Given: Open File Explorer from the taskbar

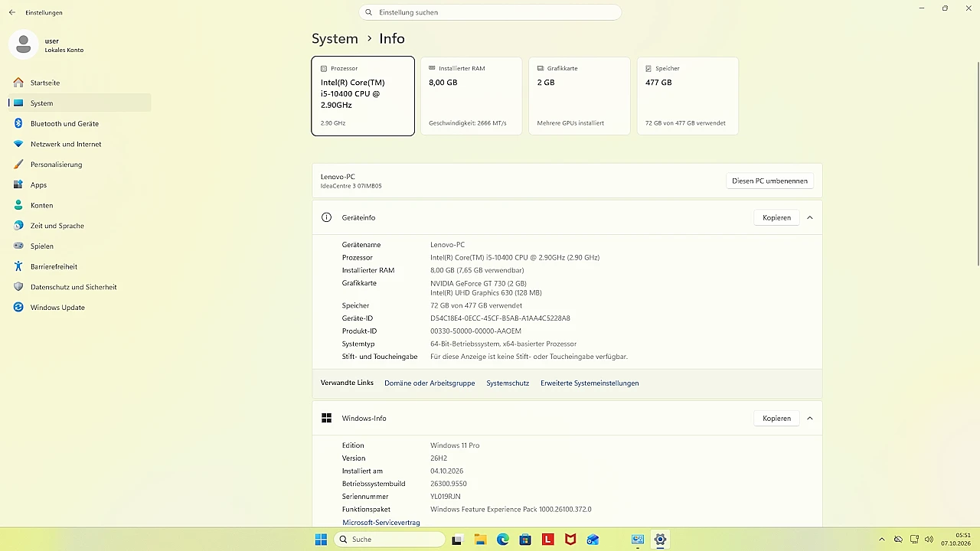Looking at the screenshot, I should [480, 540].
